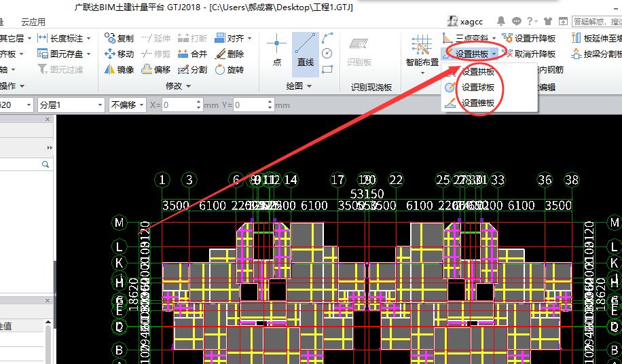
Task: Choose 设置球板 from dropdown menu
Action: pos(479,87)
